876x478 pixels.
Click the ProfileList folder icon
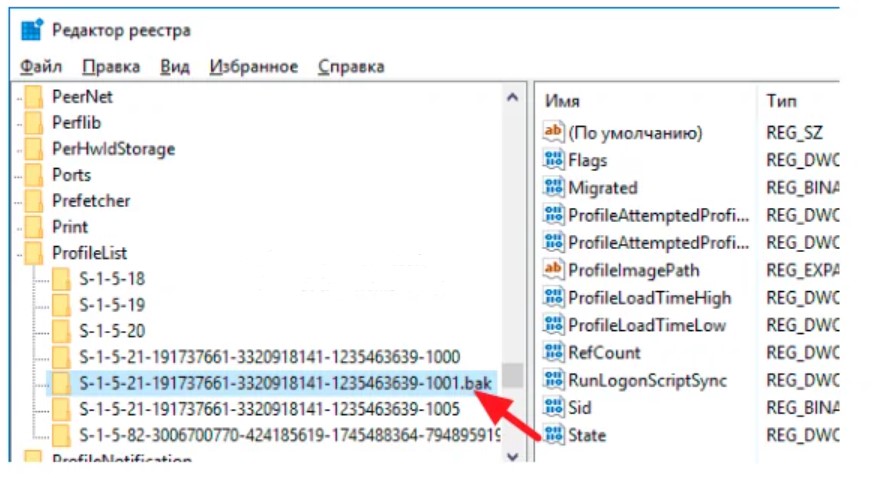pos(35,253)
